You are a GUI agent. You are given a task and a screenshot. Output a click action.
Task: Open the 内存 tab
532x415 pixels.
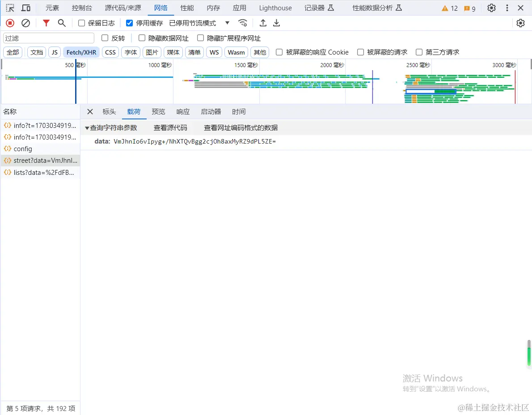(213, 8)
